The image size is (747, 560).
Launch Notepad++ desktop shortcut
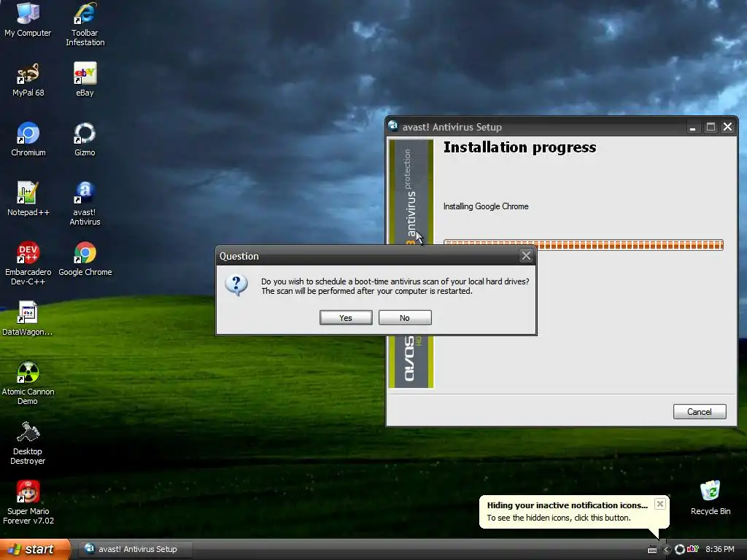[28, 199]
